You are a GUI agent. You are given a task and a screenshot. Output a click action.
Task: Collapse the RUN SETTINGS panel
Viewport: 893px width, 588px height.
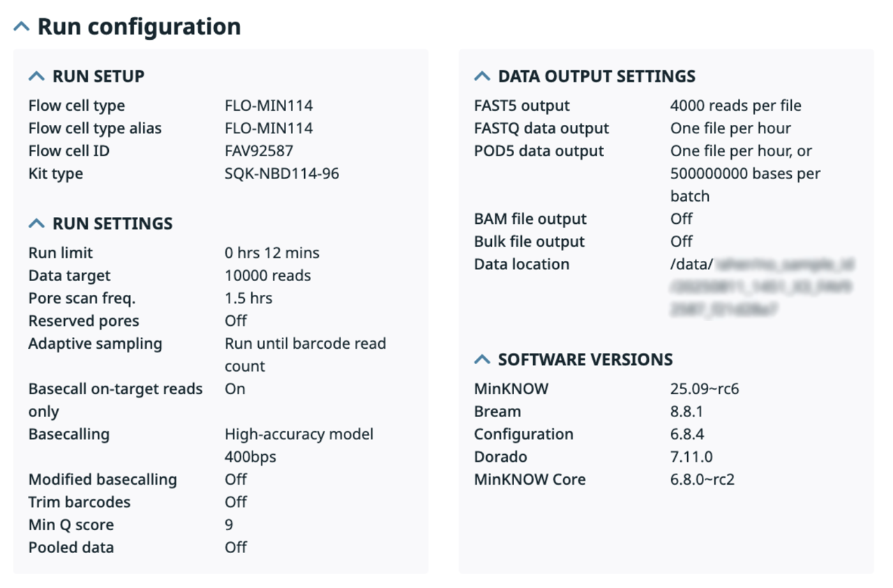(x=36, y=223)
